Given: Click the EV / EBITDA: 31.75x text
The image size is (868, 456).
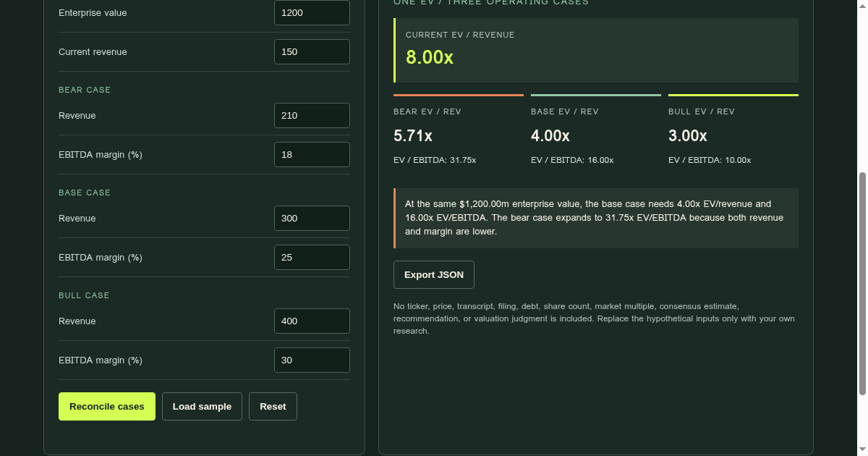Looking at the screenshot, I should (x=435, y=160).
